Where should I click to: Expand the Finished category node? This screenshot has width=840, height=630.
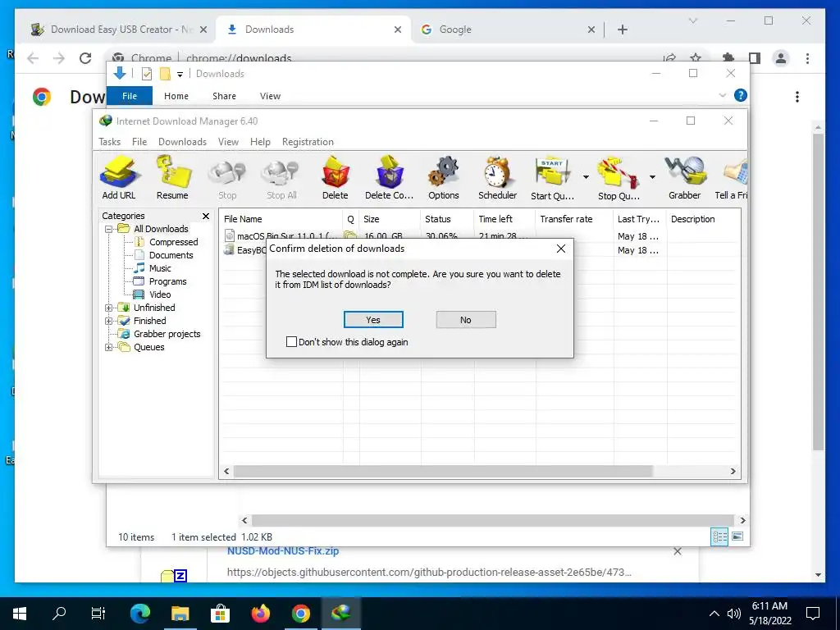click(109, 321)
